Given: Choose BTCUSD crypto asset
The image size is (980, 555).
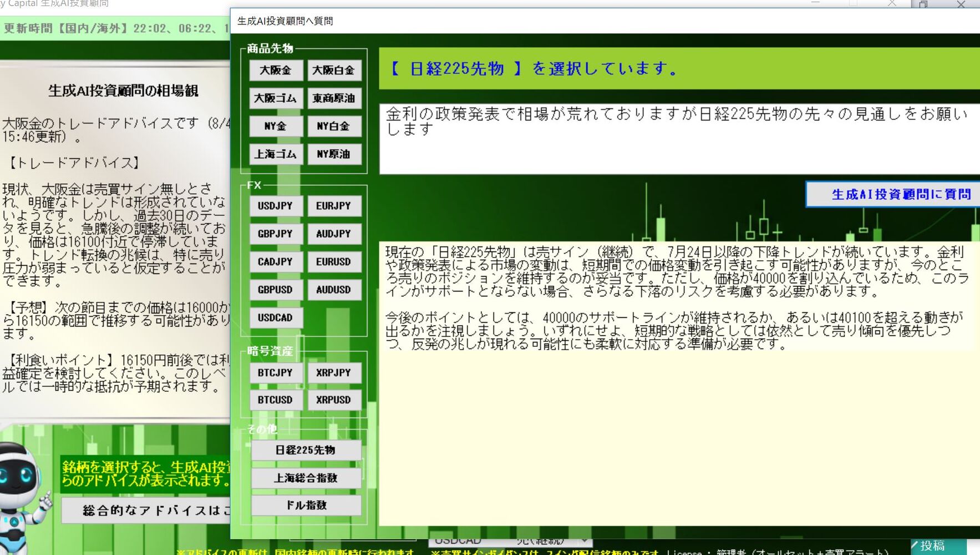Looking at the screenshot, I should [276, 400].
